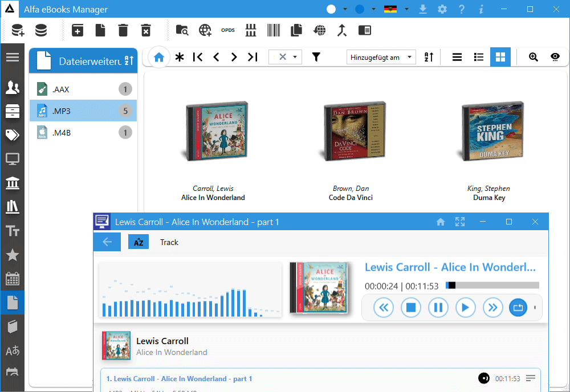Click the OPDS catalog icon
570x392 pixels.
[228, 30]
